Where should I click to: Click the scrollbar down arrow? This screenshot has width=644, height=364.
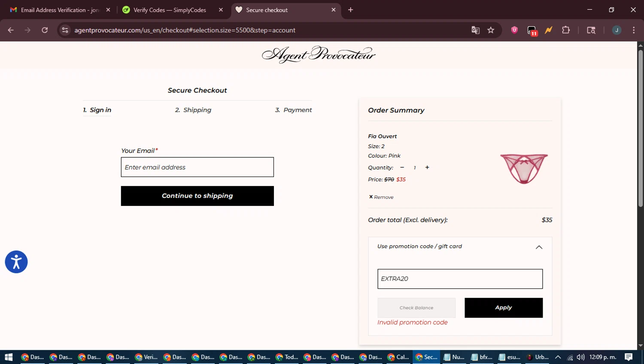pos(640,346)
